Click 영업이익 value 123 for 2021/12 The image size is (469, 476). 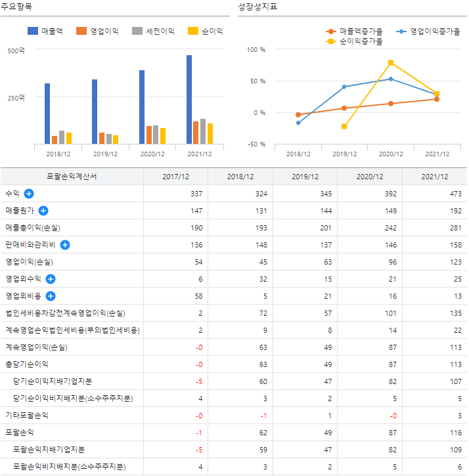(456, 262)
